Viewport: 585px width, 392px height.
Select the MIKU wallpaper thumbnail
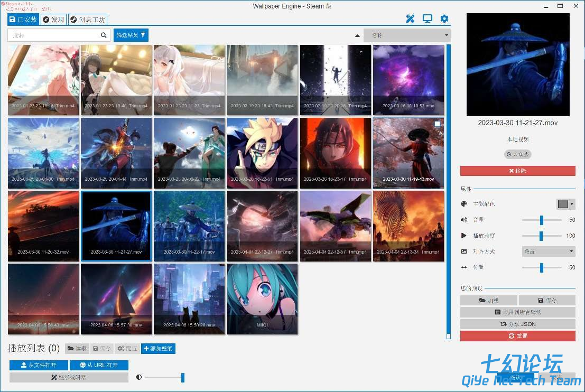coord(262,299)
